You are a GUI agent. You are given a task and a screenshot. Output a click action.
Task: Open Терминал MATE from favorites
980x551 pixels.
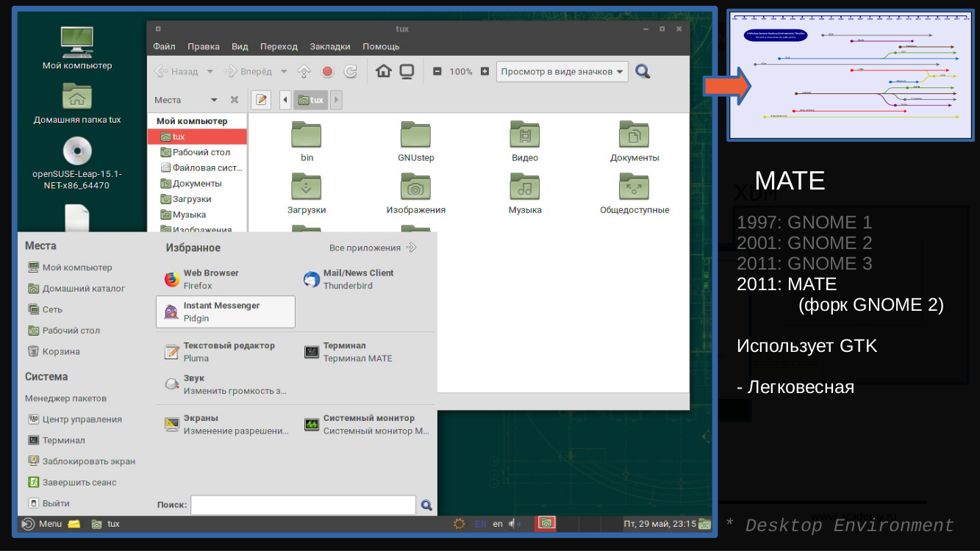coord(365,352)
